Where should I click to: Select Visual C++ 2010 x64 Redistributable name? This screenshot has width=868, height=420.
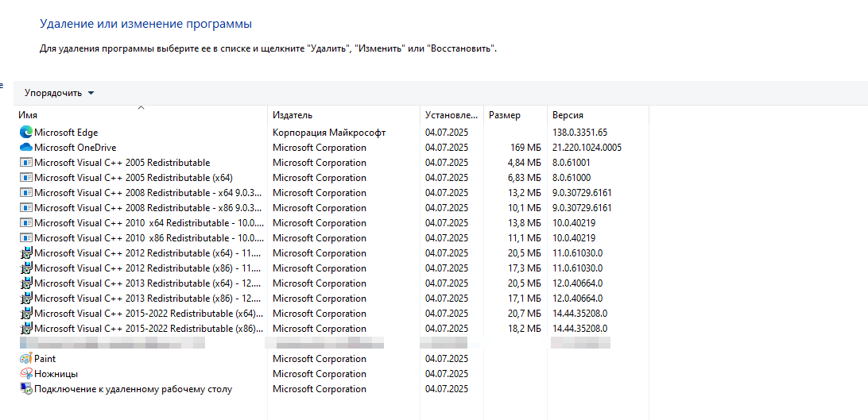(149, 223)
